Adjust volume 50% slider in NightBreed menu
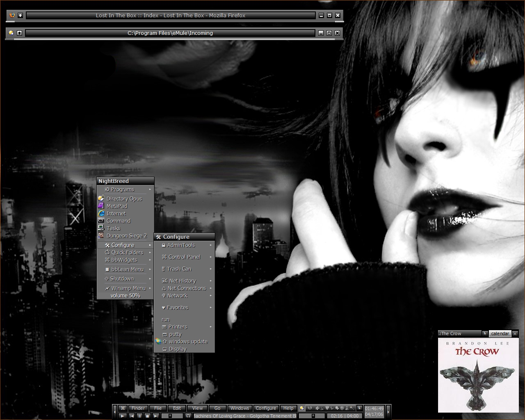This screenshot has width=525, height=420. pos(125,295)
